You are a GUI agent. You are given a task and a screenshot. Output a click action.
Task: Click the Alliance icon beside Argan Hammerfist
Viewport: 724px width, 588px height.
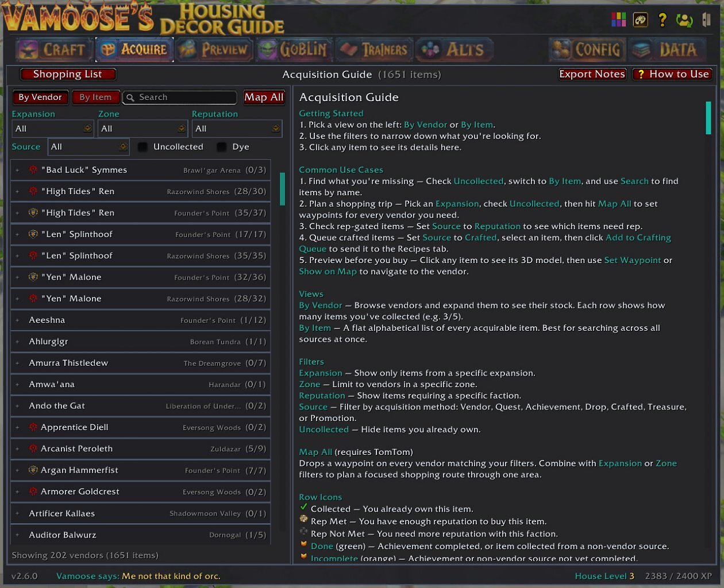point(33,470)
